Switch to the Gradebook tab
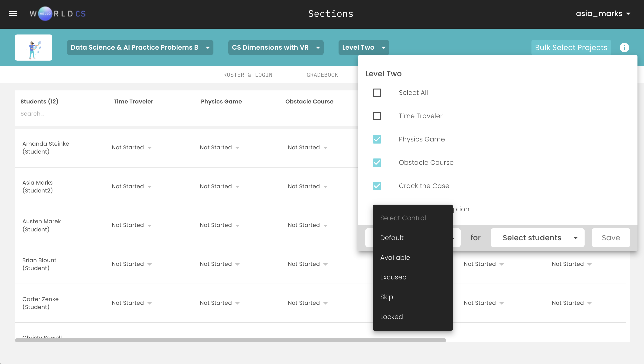Screen dimensions: 644x364 (322, 75)
